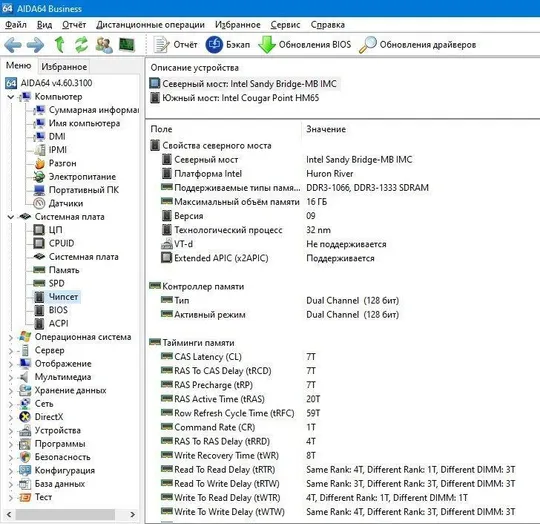The width and height of the screenshot is (540, 524).
Task: Click the Тест icon in tree
Action: tap(25, 497)
